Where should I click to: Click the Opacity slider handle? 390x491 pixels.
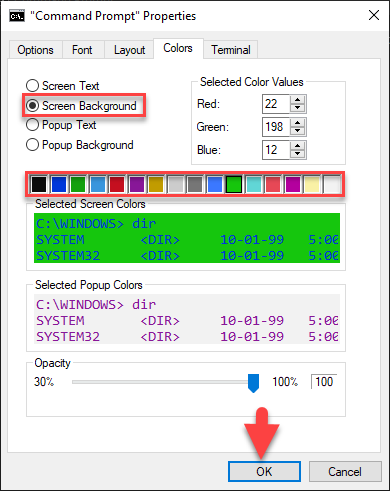click(253, 383)
